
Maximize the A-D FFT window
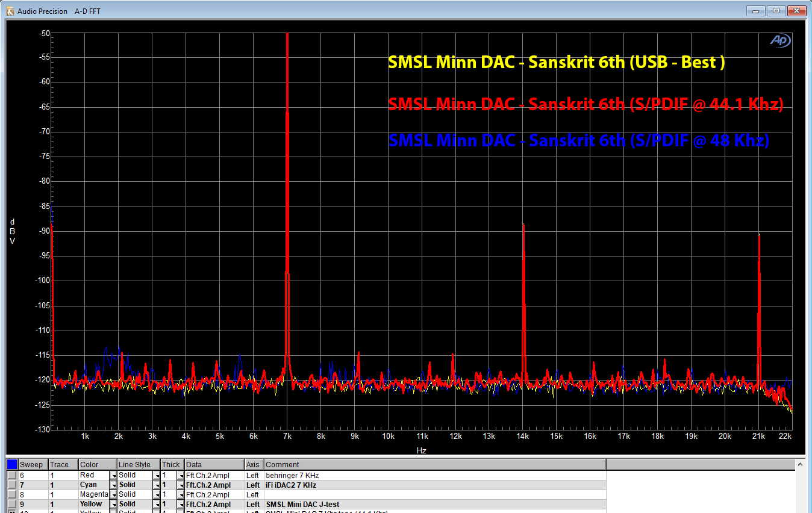click(x=776, y=11)
